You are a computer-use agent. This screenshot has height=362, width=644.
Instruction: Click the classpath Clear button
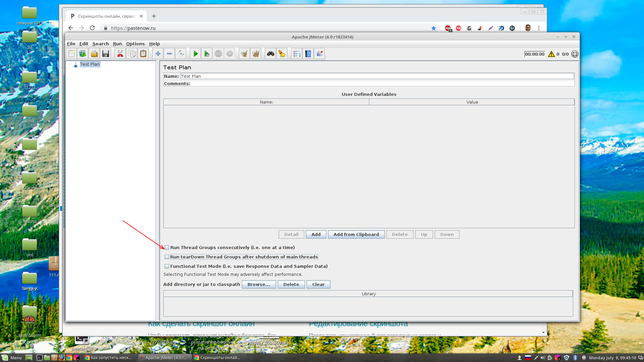(x=318, y=285)
